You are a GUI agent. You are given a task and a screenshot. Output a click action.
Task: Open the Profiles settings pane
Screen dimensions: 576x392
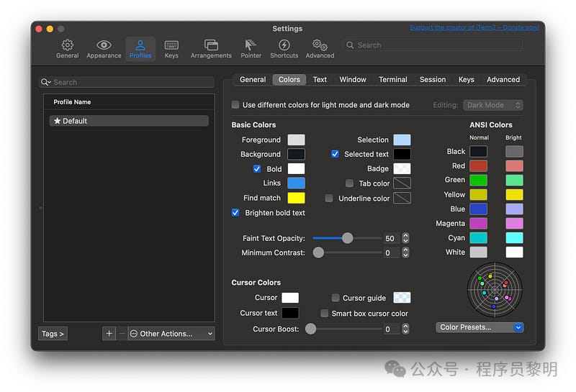[x=140, y=49]
